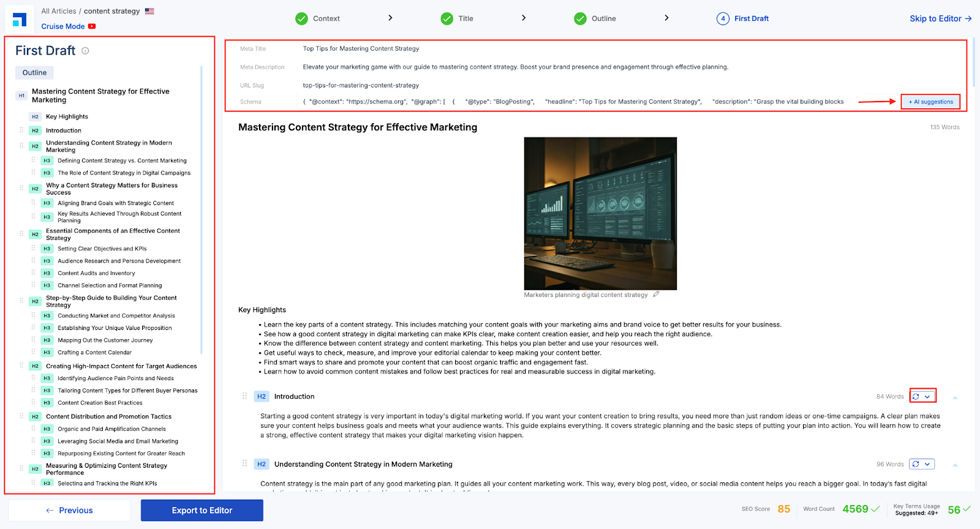Click the US flag language icon
980x529 pixels.
pyautogui.click(x=149, y=11)
